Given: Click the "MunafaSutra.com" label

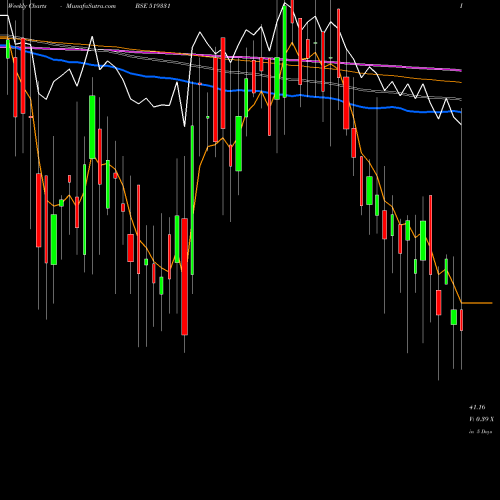Looking at the screenshot, I should coord(91,6).
